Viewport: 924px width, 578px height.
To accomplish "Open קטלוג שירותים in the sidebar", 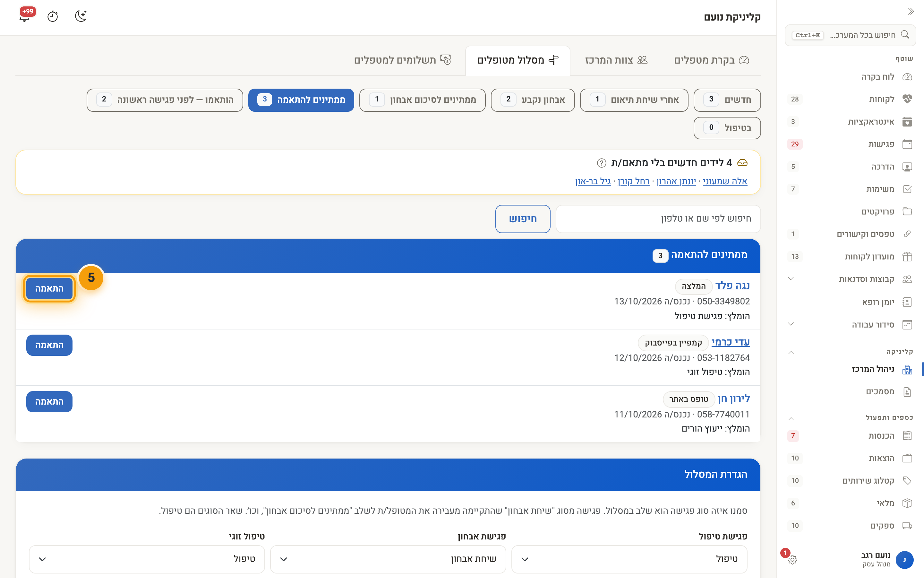I will point(850,481).
